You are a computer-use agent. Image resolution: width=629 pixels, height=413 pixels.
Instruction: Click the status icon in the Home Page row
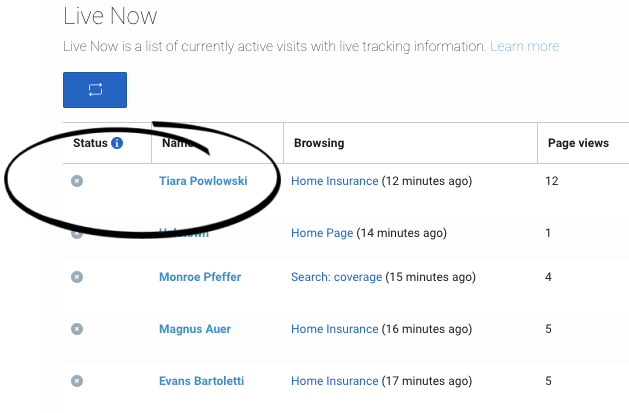[77, 234]
